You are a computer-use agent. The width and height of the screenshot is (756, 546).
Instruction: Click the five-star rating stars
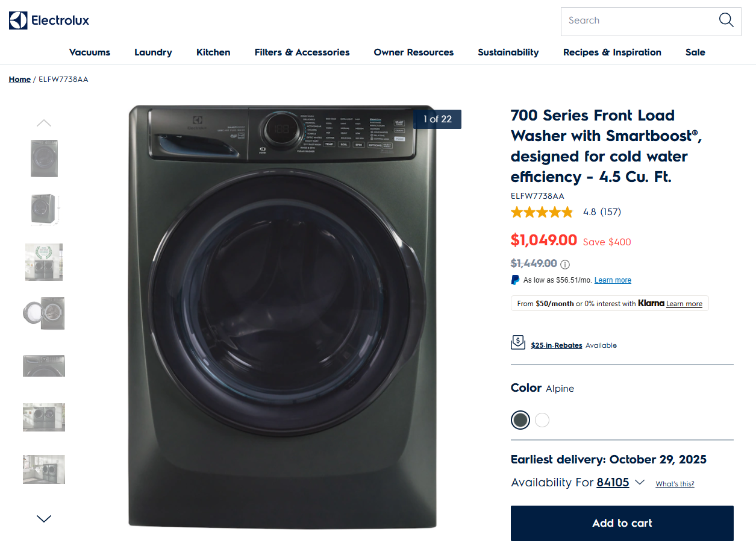(541, 212)
